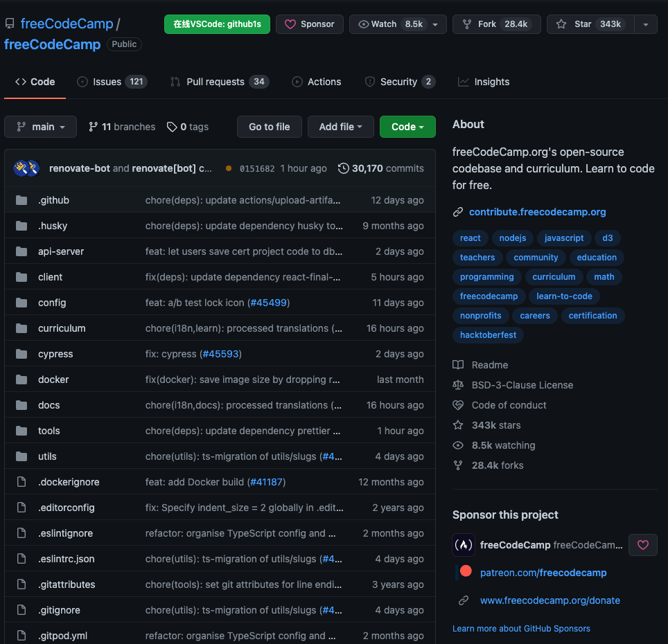This screenshot has height=644, width=668.
Task: Click Learn more about GitHub Sponsors
Action: tap(521, 629)
